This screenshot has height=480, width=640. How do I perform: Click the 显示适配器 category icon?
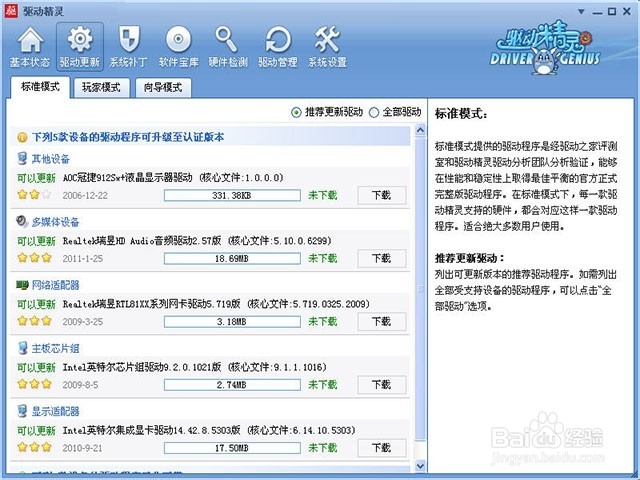(x=22, y=411)
